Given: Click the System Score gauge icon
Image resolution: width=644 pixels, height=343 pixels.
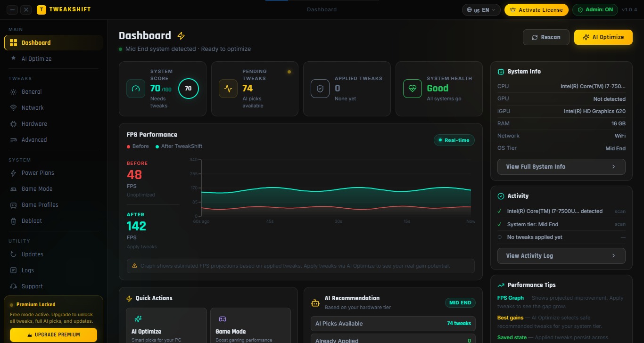Looking at the screenshot, I should tap(136, 89).
